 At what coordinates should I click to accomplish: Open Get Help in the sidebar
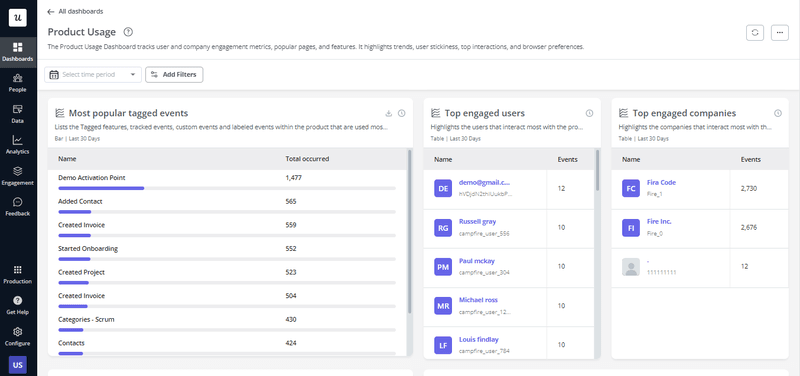pyautogui.click(x=18, y=305)
